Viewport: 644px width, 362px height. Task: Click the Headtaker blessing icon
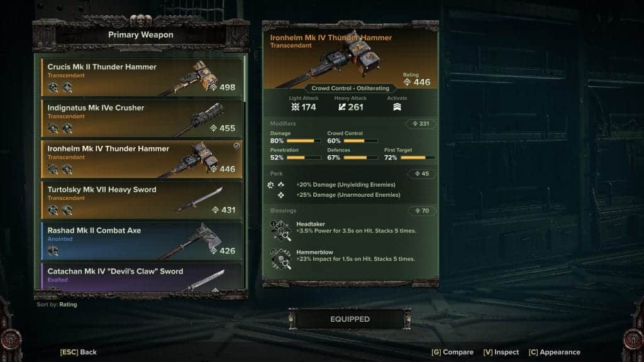(x=281, y=231)
